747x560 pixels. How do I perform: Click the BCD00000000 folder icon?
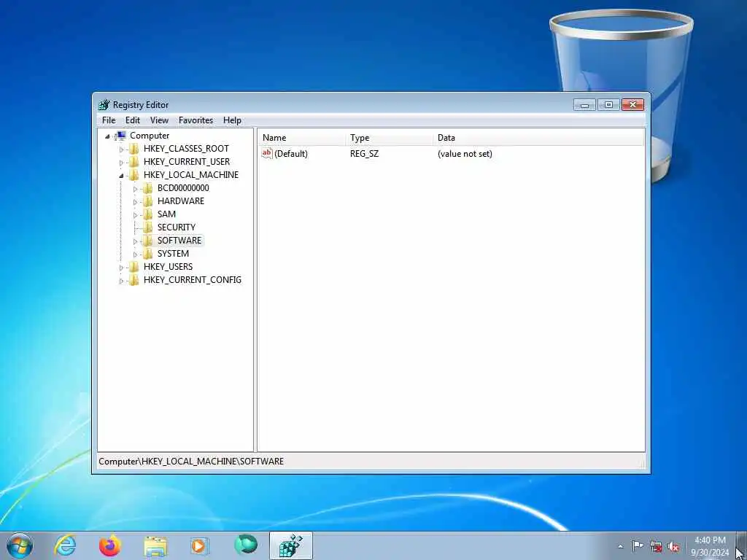(147, 188)
